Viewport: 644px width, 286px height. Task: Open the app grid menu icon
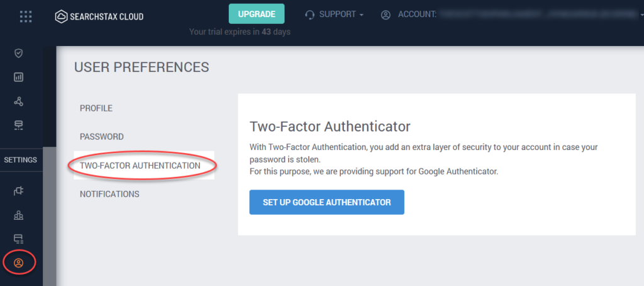26,16
